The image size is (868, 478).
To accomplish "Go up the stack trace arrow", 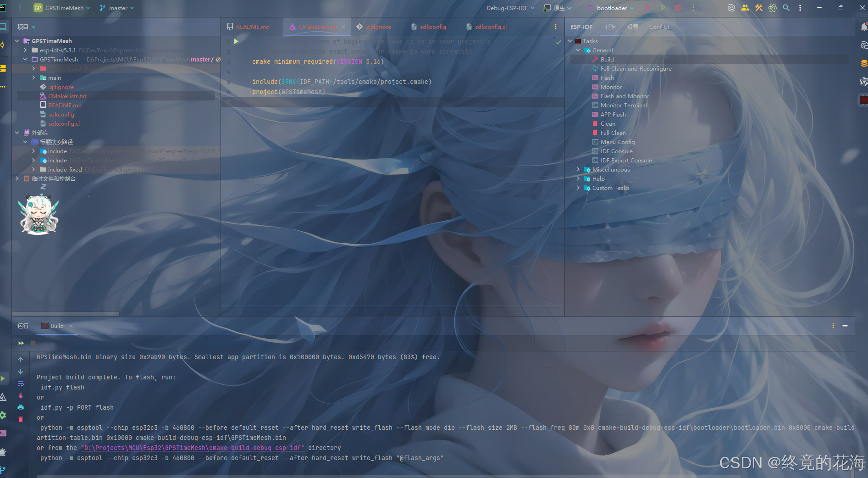I will coord(21,360).
